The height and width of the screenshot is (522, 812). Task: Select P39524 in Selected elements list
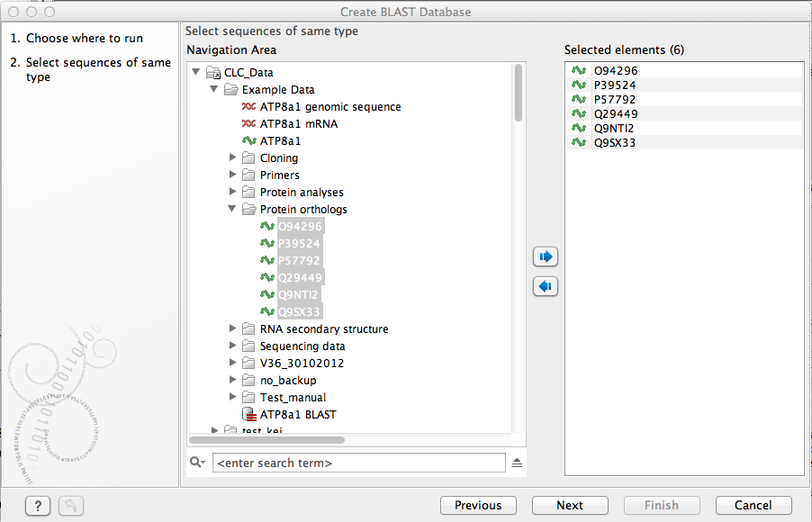pyautogui.click(x=615, y=85)
